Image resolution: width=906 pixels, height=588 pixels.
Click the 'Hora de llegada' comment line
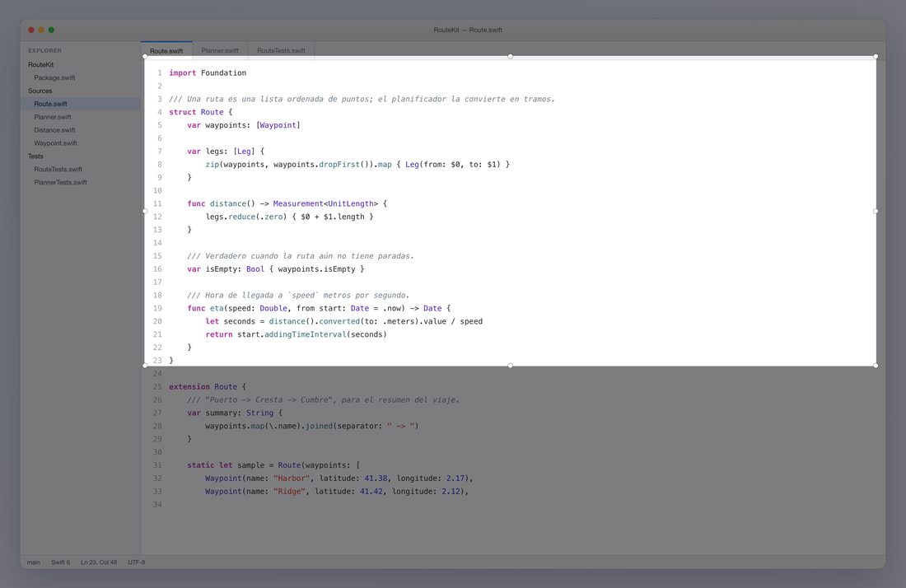[x=298, y=295]
